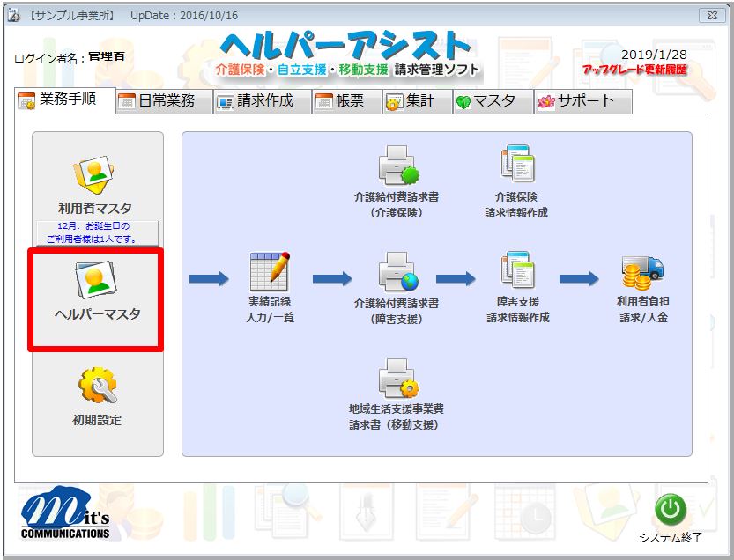Click the Mit's Communications logo
Screen dimensions: 734x560
[66, 516]
